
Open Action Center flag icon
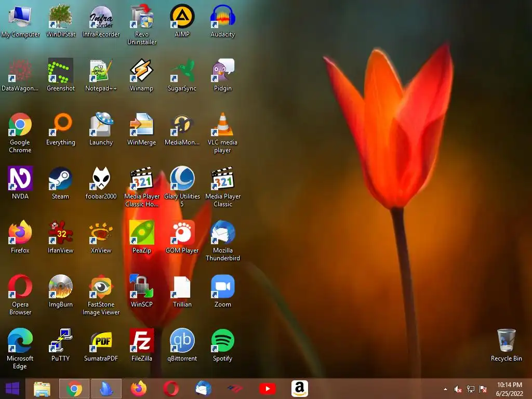pos(483,389)
